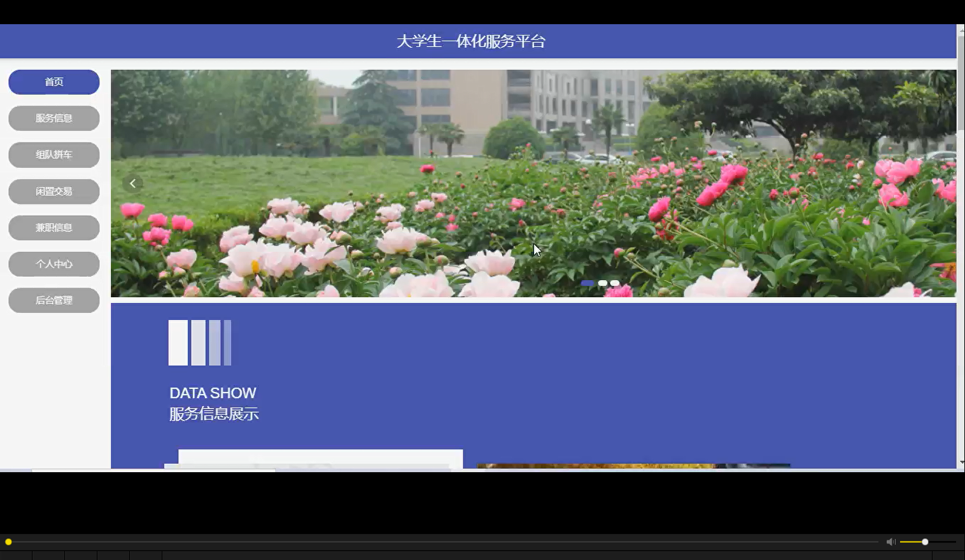Image resolution: width=965 pixels, height=560 pixels.
Task: Click the yellow playhead on the timeline
Action: 10,542
